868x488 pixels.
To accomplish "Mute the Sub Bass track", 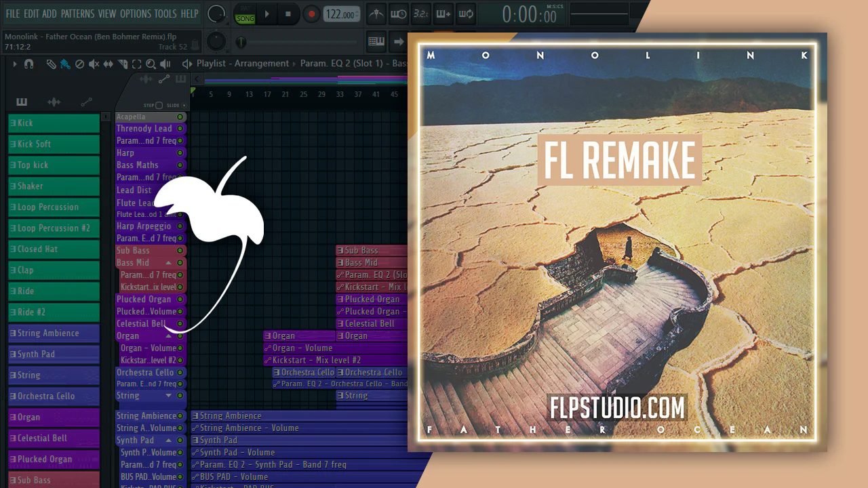I will (x=180, y=250).
